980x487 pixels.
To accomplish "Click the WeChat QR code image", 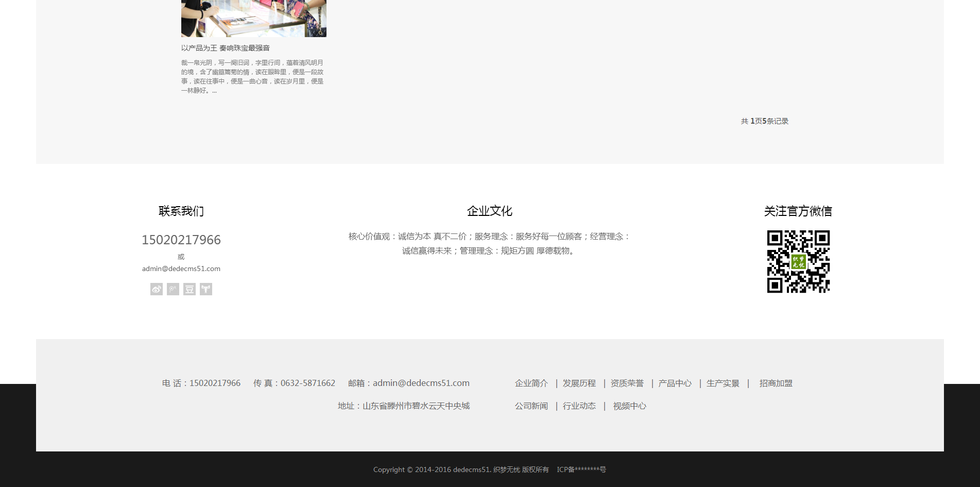I will click(798, 261).
